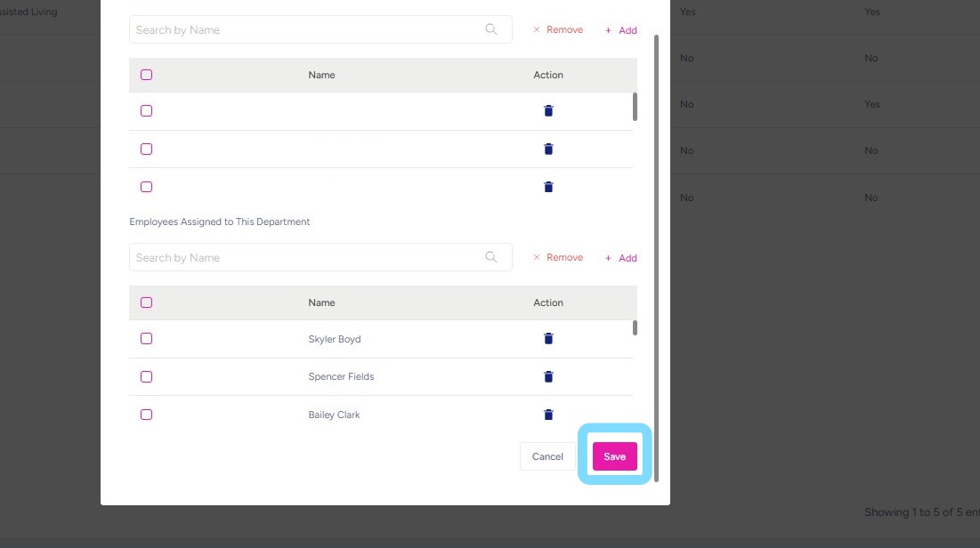Click the dialog's main vertical scrollbar
The width and height of the screenshot is (980, 548).
click(x=656, y=258)
